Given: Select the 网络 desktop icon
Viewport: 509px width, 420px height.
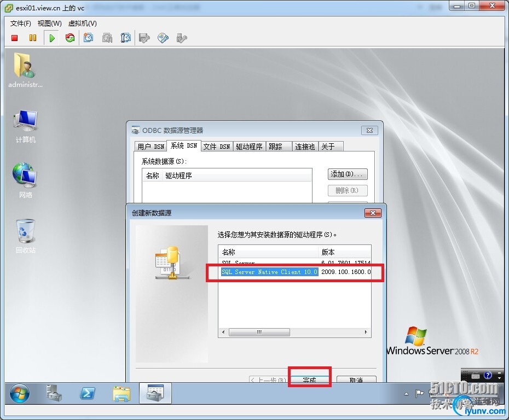Looking at the screenshot, I should click(25, 180).
